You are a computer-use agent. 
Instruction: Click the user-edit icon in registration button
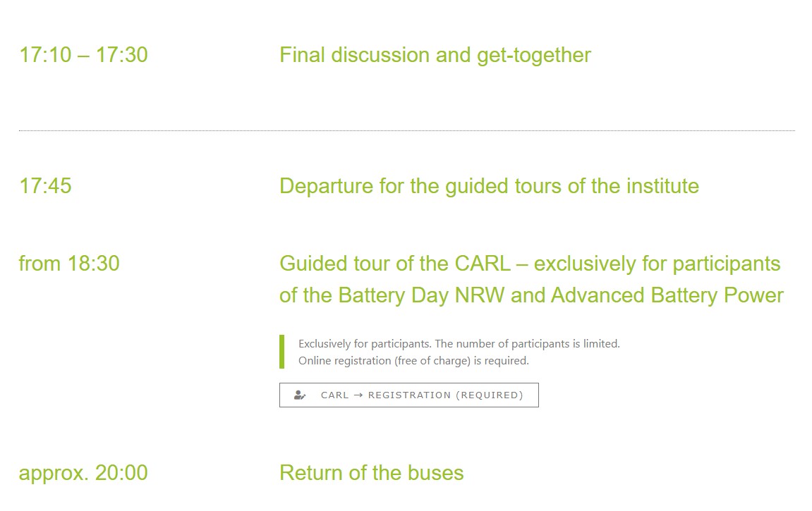(x=300, y=395)
